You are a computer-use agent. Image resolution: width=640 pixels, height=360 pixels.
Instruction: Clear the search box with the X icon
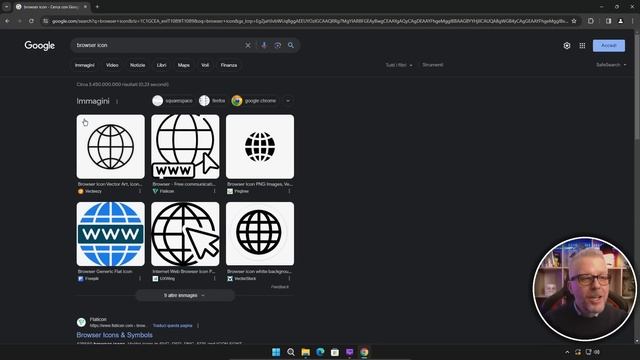(x=248, y=45)
